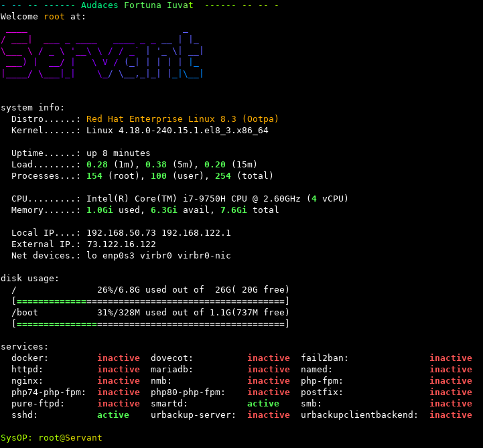Click the local IP 192.168.50.73
This screenshot has width=483, height=448.
point(121,233)
